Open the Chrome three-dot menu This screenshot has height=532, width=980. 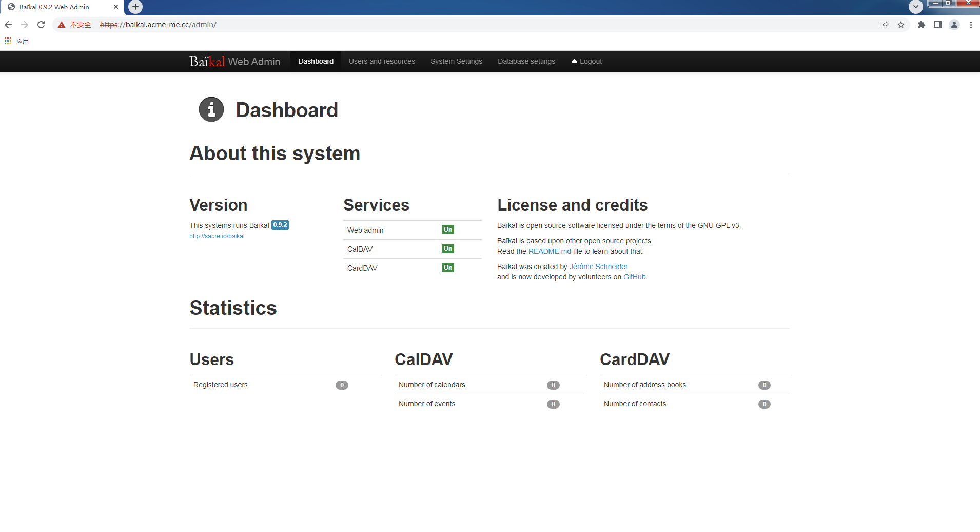pos(971,25)
